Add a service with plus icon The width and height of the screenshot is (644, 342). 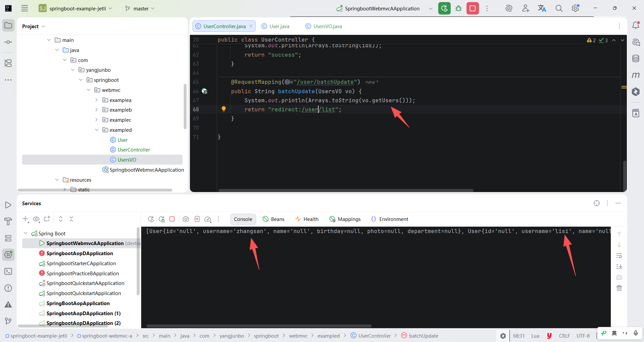25,219
